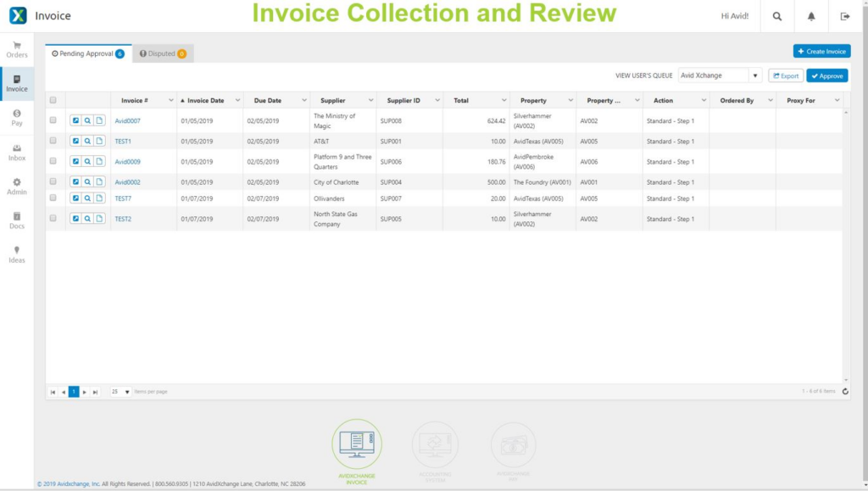Click document icon for invoice Avid0009
This screenshot has height=491, width=868.
coord(99,162)
